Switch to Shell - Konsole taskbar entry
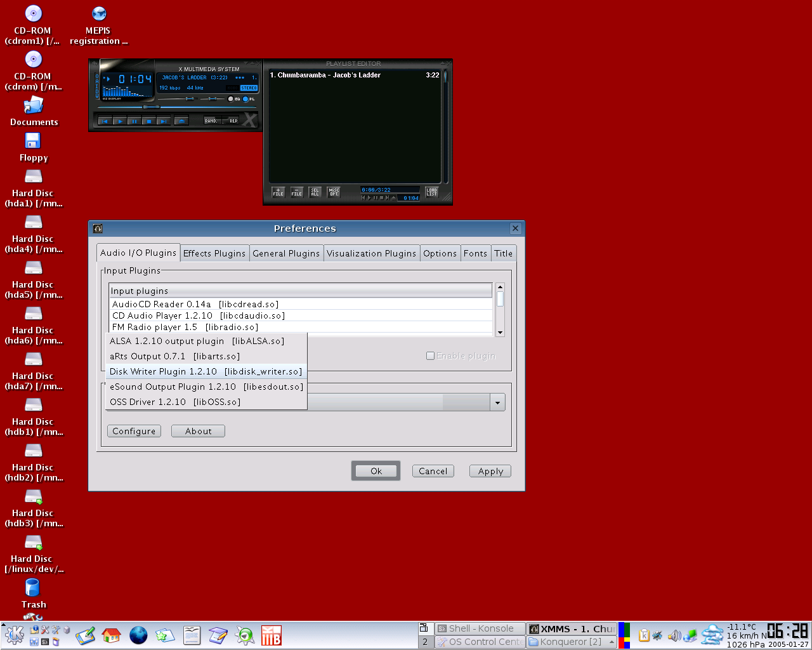The height and width of the screenshot is (650, 812). (480, 628)
